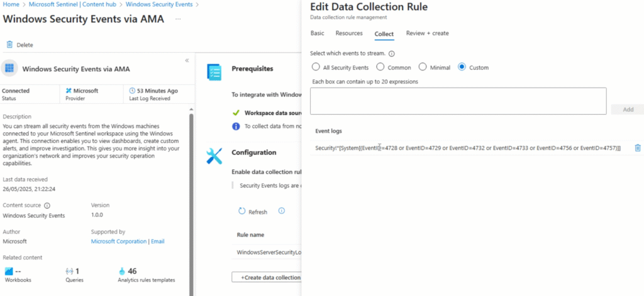Click the Email support link
The width and height of the screenshot is (644, 296).
click(x=158, y=241)
